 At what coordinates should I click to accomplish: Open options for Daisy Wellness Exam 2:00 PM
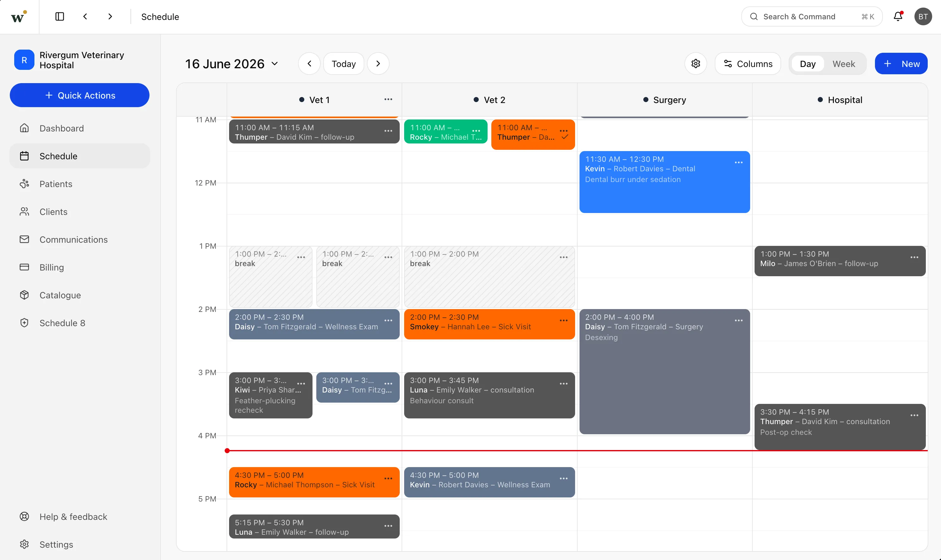pos(388,321)
